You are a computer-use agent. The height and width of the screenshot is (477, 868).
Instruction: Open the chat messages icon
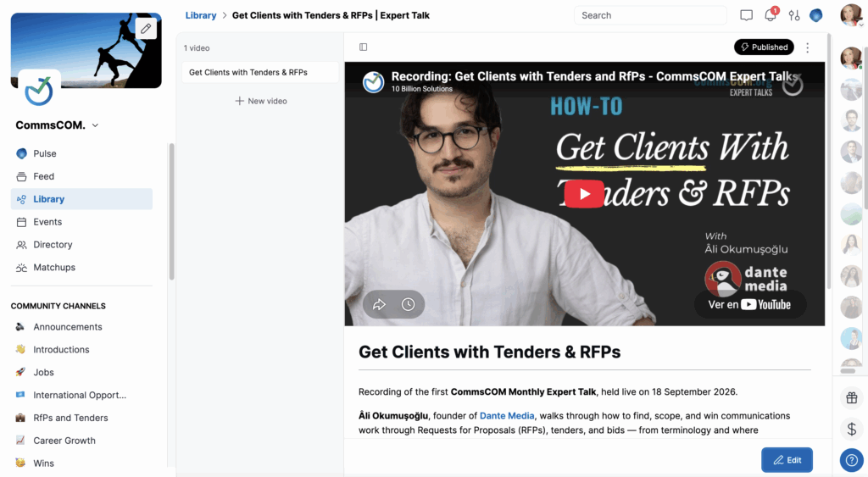(x=746, y=15)
